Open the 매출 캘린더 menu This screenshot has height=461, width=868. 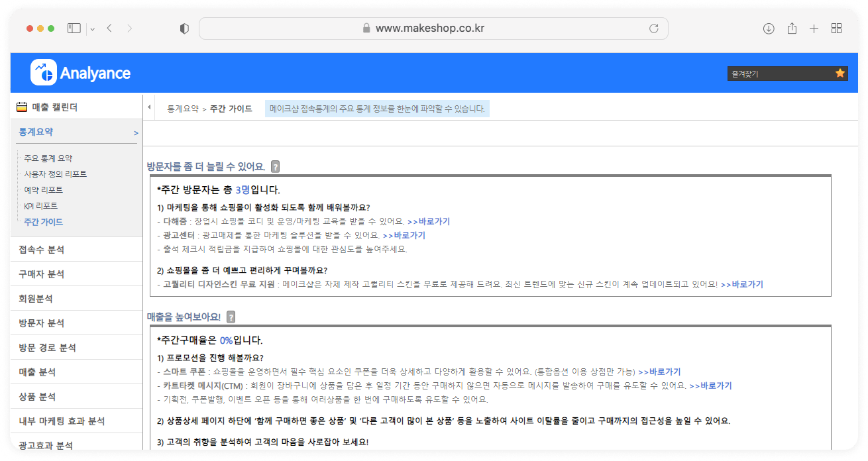point(54,107)
